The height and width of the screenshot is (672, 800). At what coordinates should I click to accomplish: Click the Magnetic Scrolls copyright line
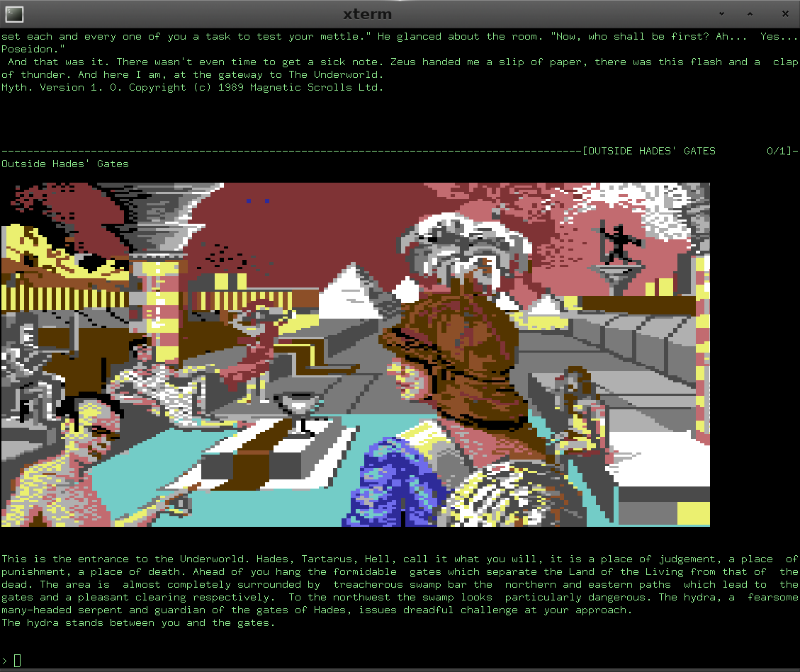pos(192,87)
